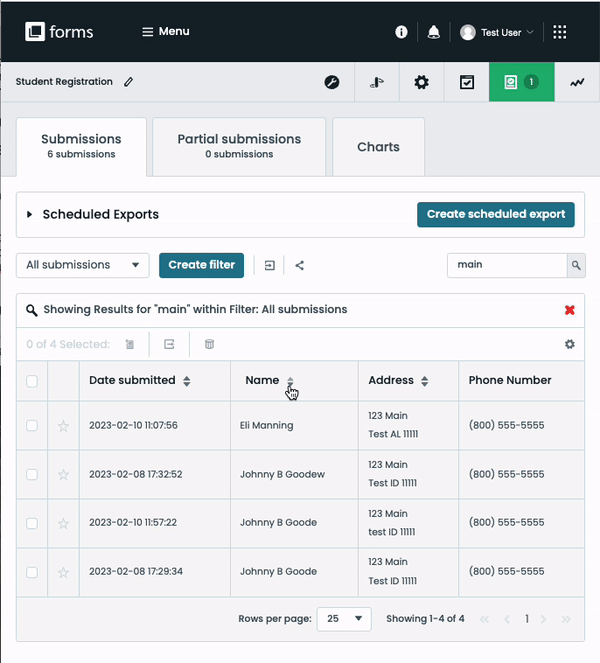Open the info icon in header

tap(401, 32)
